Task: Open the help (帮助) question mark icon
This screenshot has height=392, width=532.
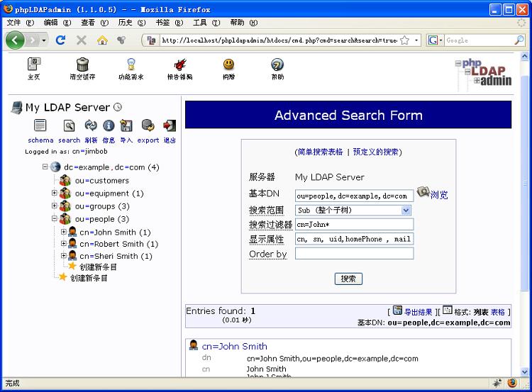Action: click(x=277, y=65)
